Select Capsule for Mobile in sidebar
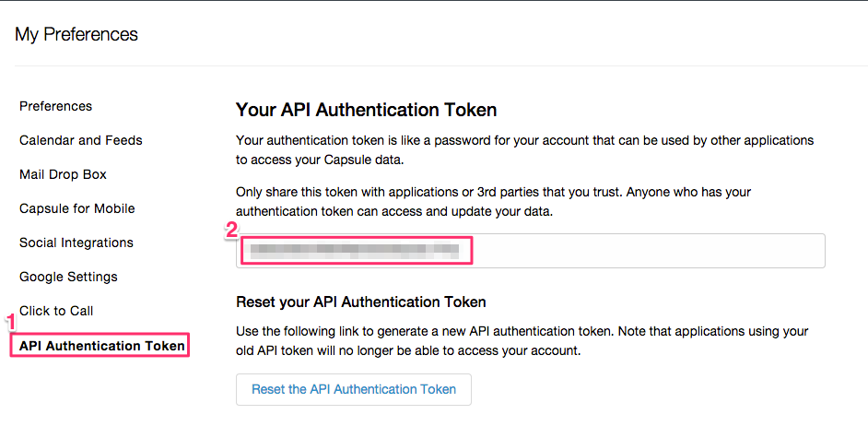 (77, 208)
